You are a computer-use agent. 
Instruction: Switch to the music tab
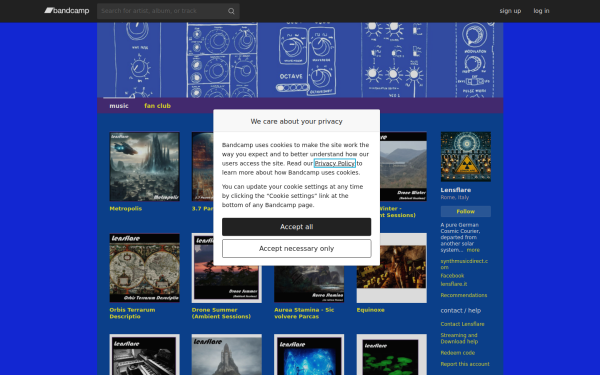tap(119, 106)
